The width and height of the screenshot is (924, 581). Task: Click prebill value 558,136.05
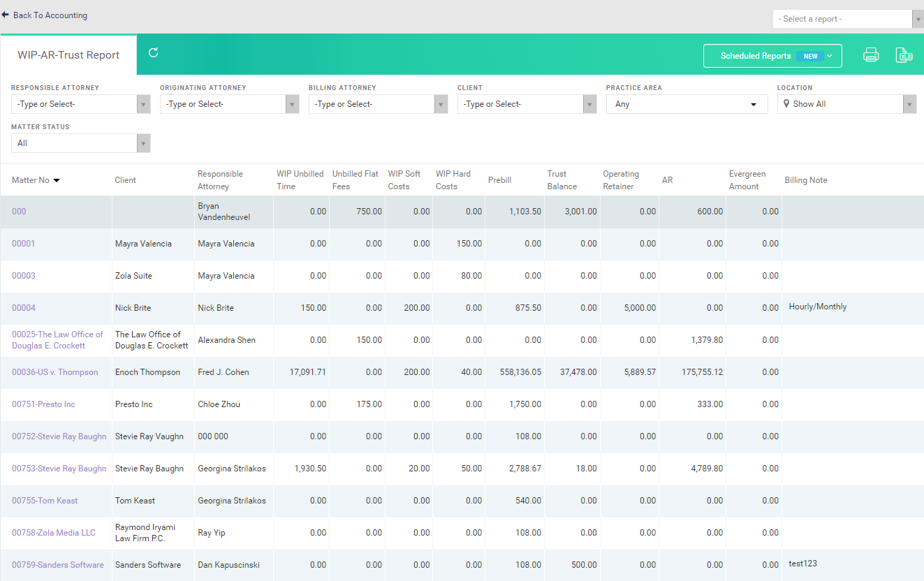pos(520,372)
